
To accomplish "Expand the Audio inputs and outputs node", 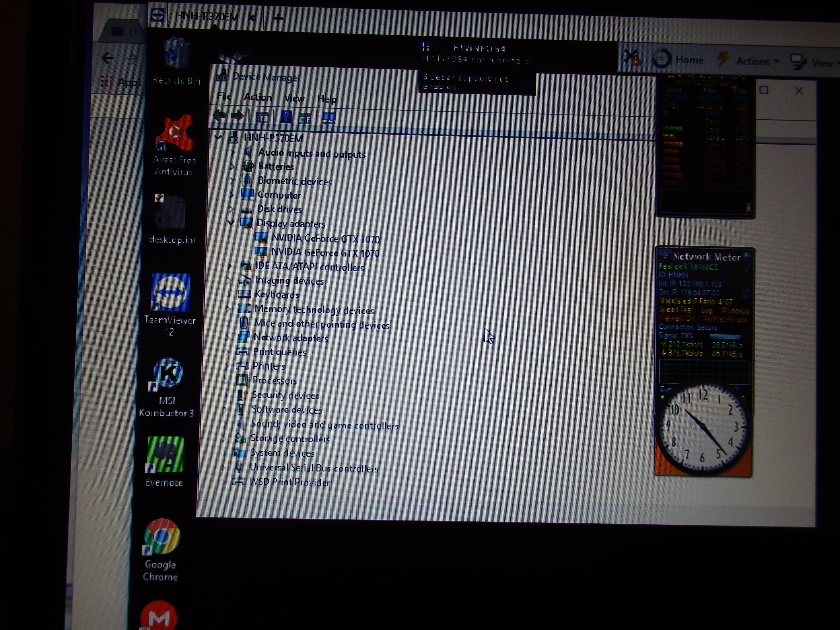I will pos(233,153).
